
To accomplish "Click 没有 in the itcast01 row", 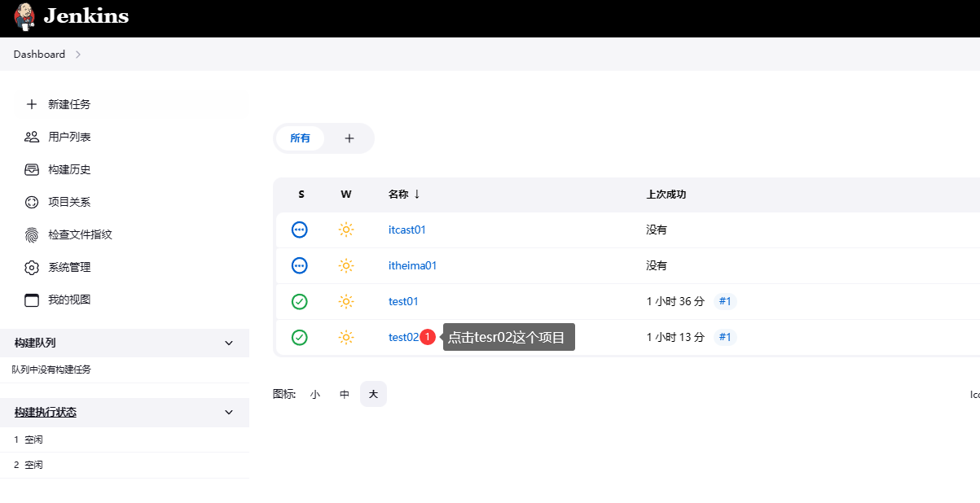I will [x=657, y=230].
